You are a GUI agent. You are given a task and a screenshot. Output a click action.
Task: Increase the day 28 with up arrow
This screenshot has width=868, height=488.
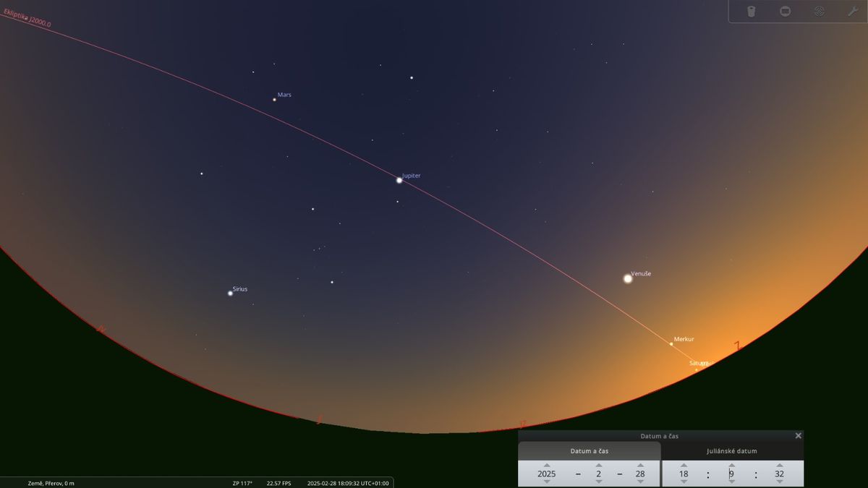click(x=640, y=466)
